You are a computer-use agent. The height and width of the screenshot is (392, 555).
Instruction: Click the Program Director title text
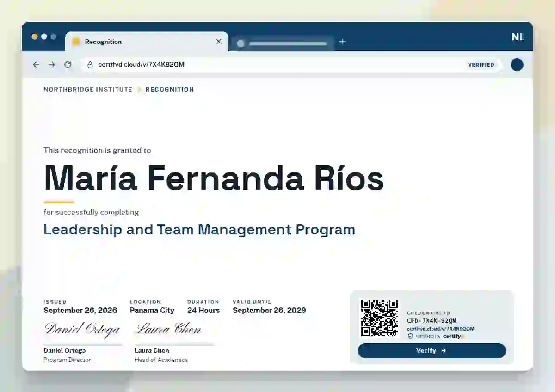[x=67, y=360]
